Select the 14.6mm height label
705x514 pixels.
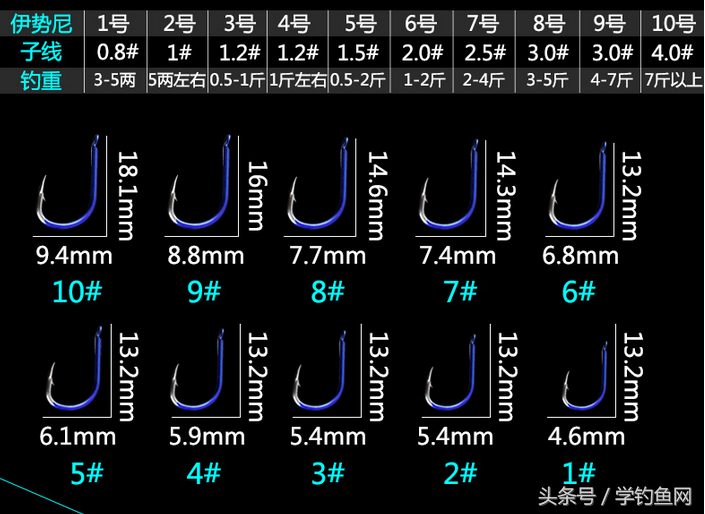click(x=377, y=196)
